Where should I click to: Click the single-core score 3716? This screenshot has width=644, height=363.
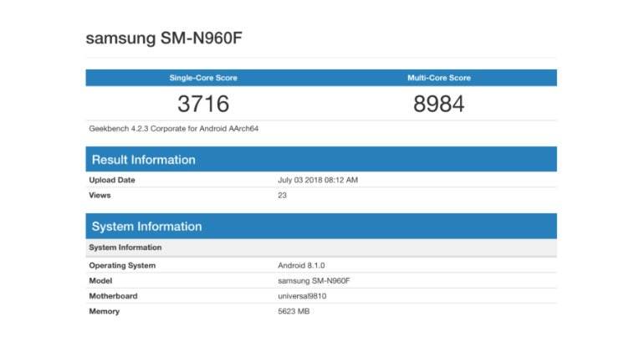point(203,104)
